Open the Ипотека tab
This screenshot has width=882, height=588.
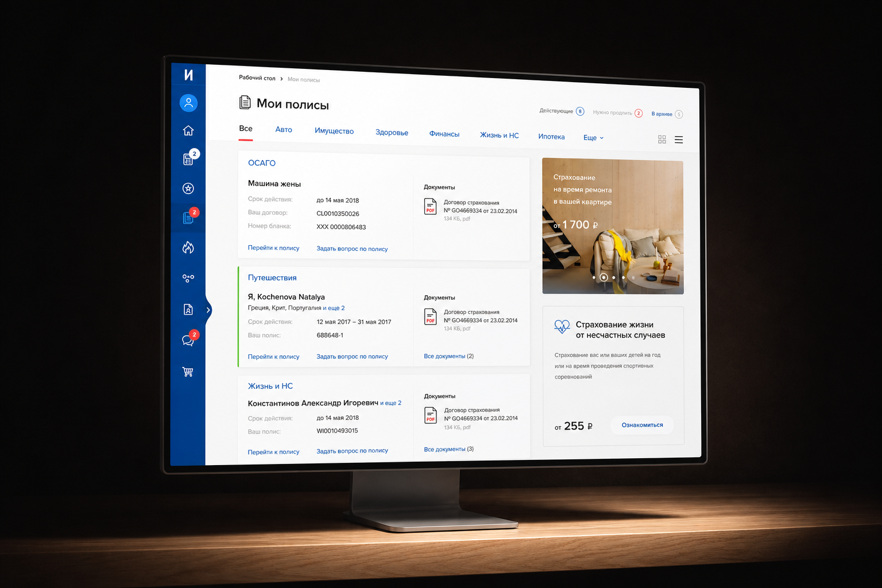[551, 137]
